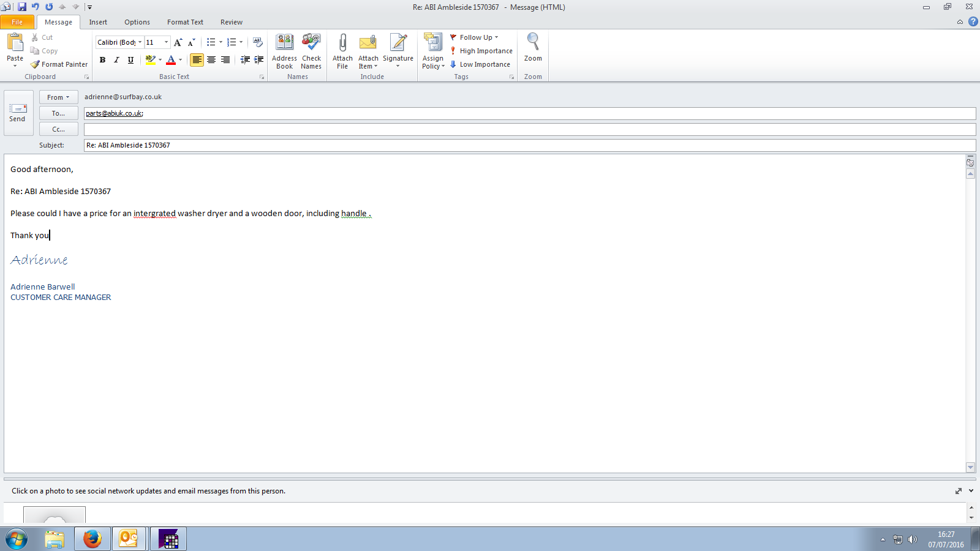This screenshot has width=980, height=551.
Task: Switch to the Insert tab
Action: click(98, 22)
